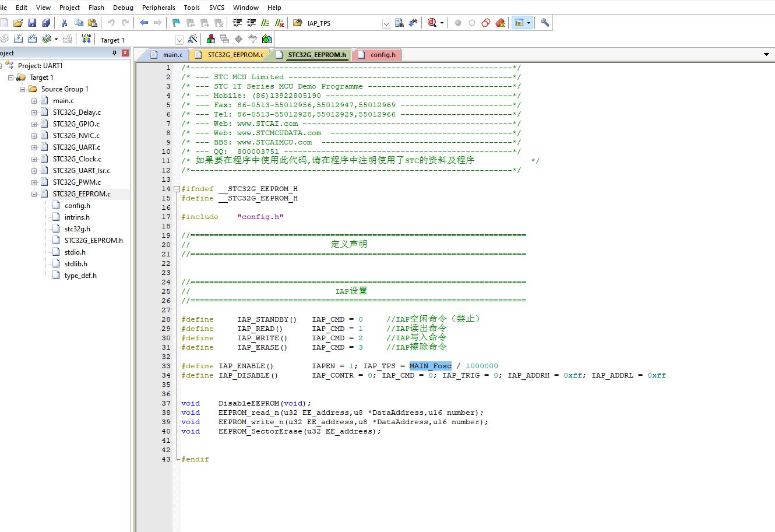
Task: Select the Project: UART1 root node
Action: [x=40, y=66]
